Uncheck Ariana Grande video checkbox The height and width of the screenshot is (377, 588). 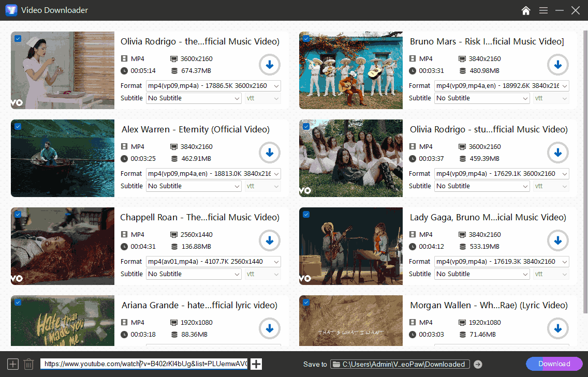coord(18,303)
